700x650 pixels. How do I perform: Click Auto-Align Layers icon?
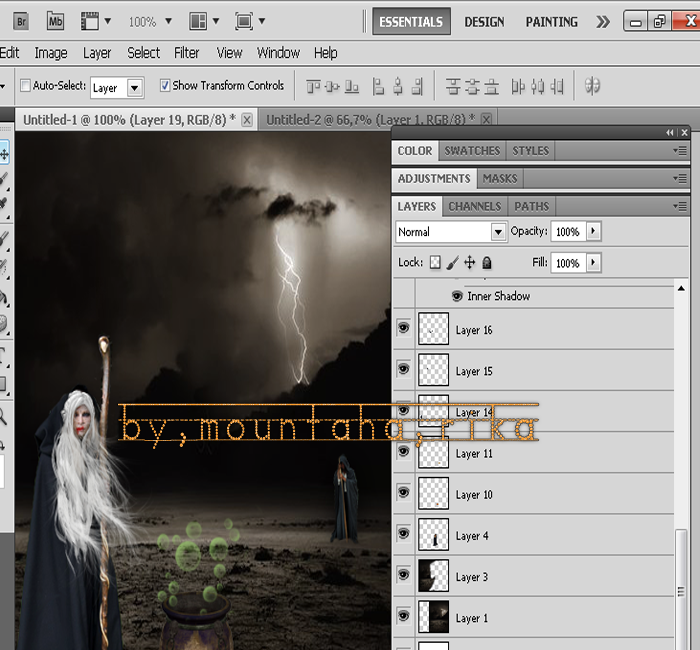point(592,86)
